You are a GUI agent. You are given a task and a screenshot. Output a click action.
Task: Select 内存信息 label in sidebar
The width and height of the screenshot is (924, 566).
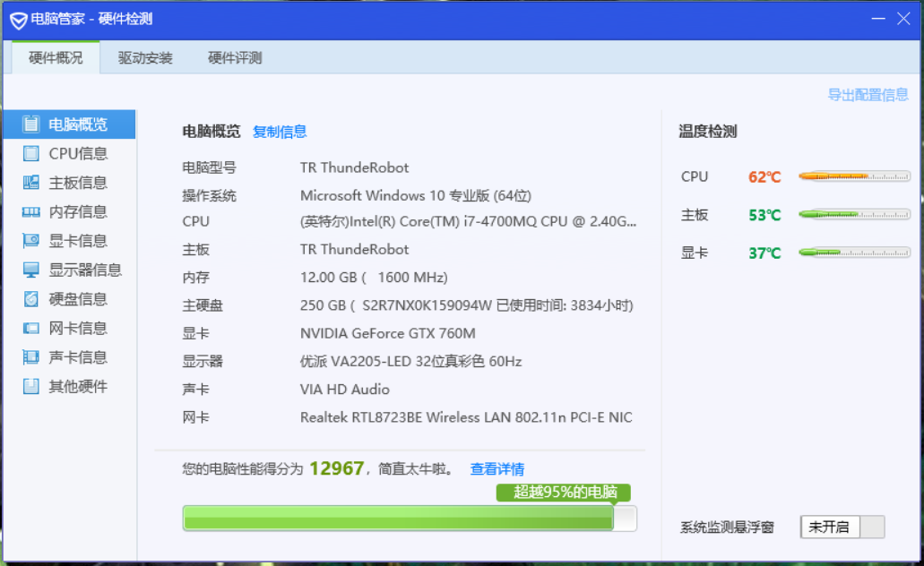click(x=78, y=212)
